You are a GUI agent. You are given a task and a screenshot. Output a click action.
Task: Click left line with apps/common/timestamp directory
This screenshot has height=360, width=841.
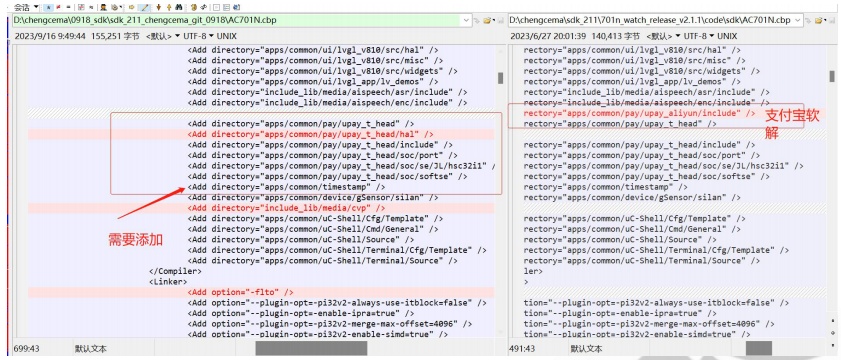click(x=286, y=187)
